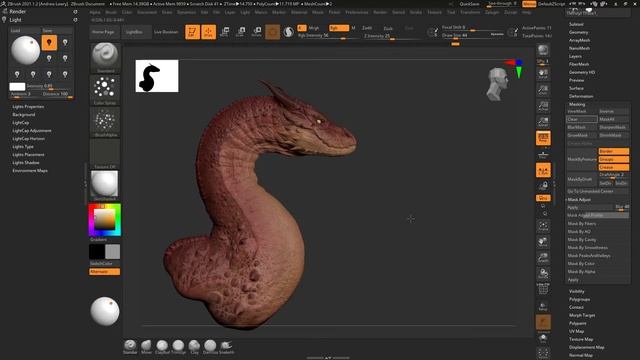
Task: Click the Home Page button
Action: 103,32
